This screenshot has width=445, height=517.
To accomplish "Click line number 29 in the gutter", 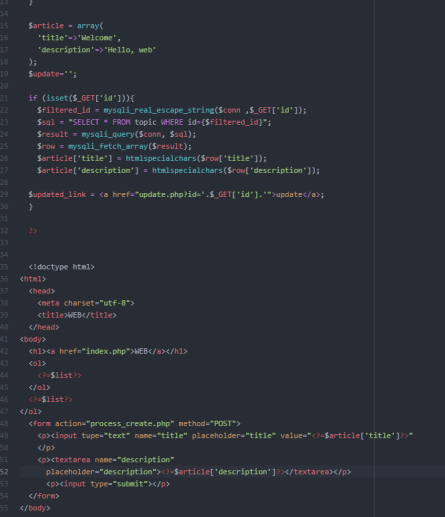I will tap(4, 194).
